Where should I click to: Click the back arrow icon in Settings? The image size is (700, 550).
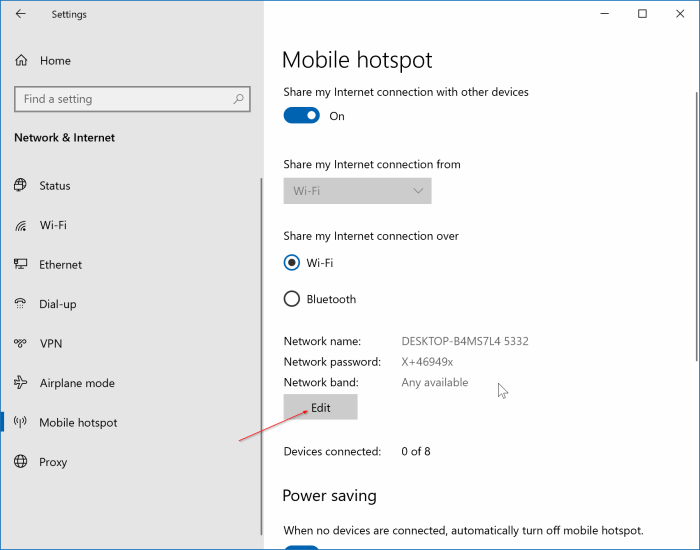click(21, 14)
